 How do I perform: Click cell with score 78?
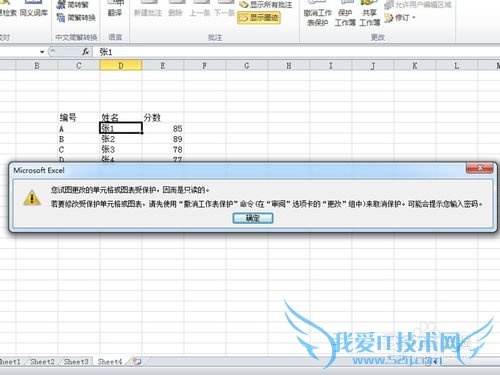click(163, 149)
